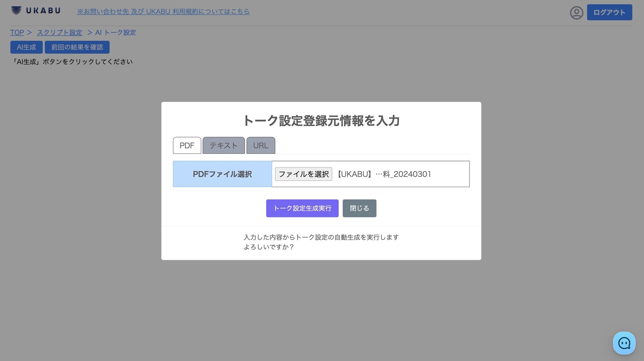644x361 pixels.
Task: Go to TOP breadcrumb link
Action: tap(17, 32)
